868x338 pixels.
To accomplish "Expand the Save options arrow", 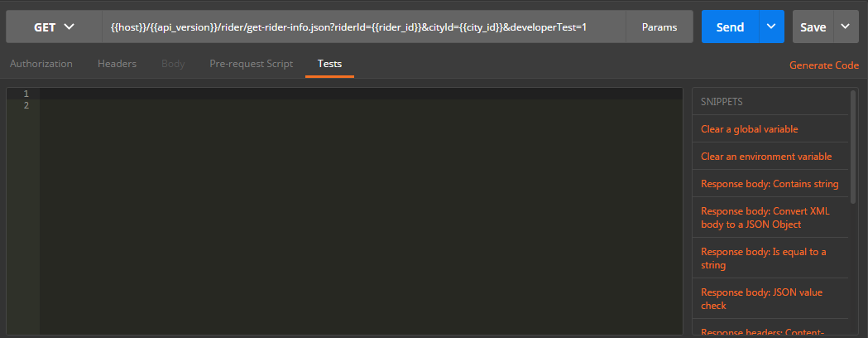I will click(x=846, y=27).
